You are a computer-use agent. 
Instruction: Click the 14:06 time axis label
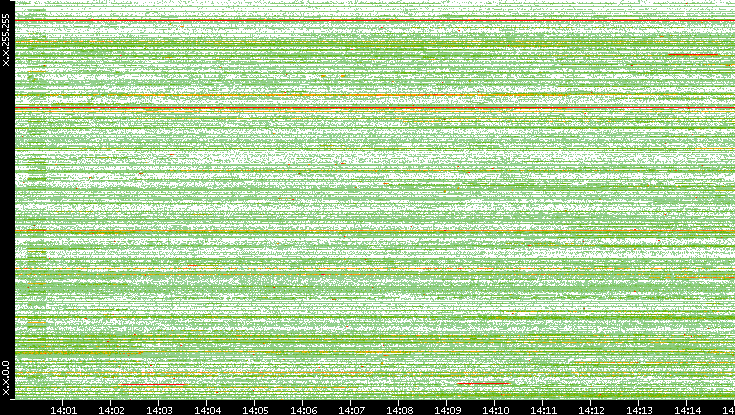pos(303,410)
